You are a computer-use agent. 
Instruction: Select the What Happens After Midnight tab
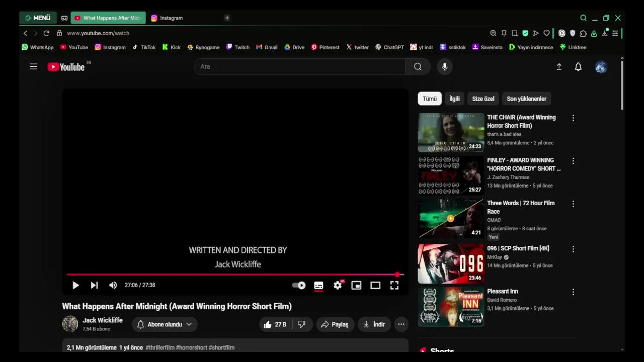coord(108,18)
